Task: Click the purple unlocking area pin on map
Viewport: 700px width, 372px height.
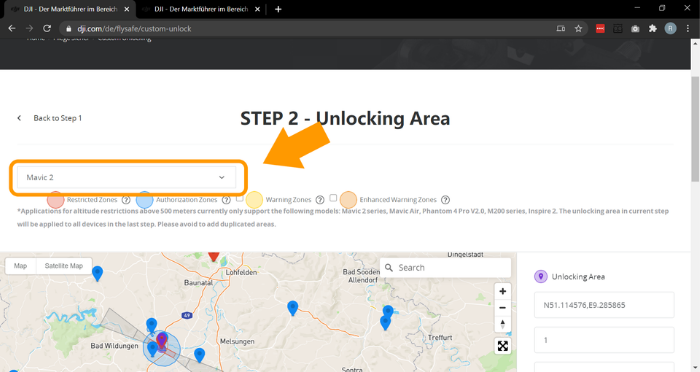Action: [162, 340]
